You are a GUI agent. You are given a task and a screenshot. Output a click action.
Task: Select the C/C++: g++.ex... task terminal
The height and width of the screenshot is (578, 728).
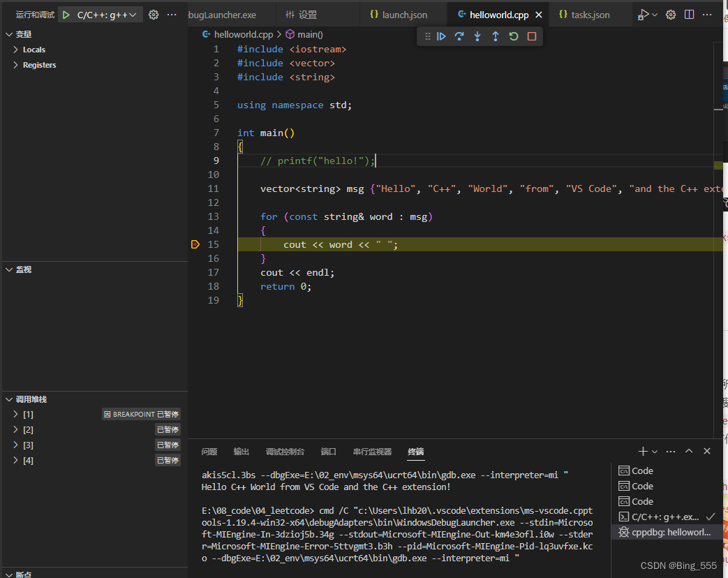pos(667,517)
